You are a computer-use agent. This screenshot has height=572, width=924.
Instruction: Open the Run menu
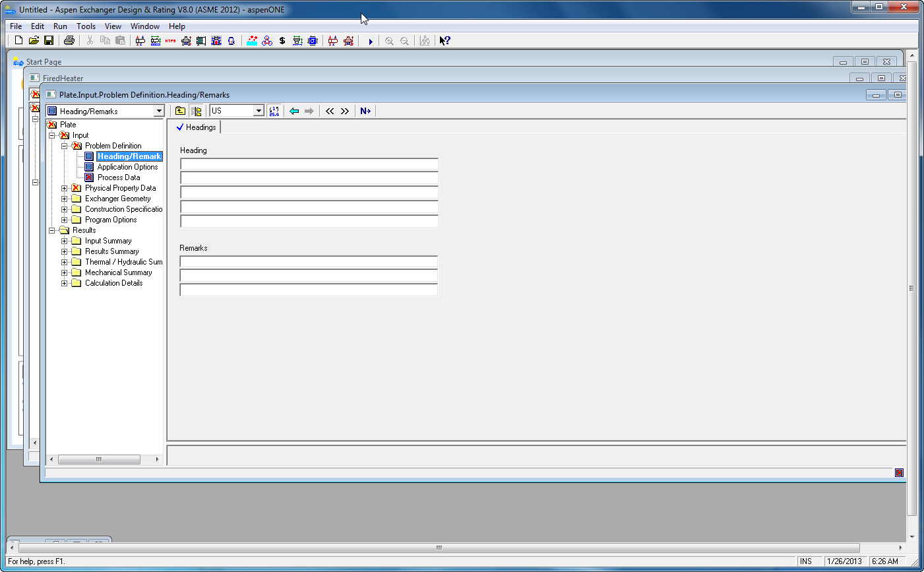coord(60,26)
